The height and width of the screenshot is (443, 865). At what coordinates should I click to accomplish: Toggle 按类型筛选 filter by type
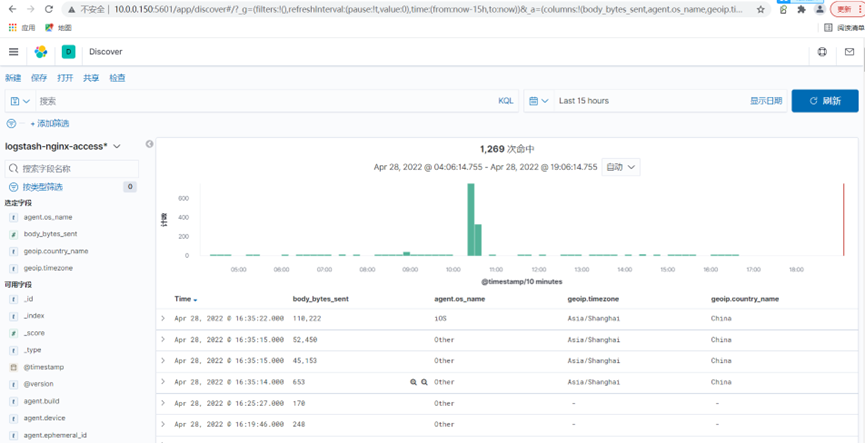[x=42, y=187]
